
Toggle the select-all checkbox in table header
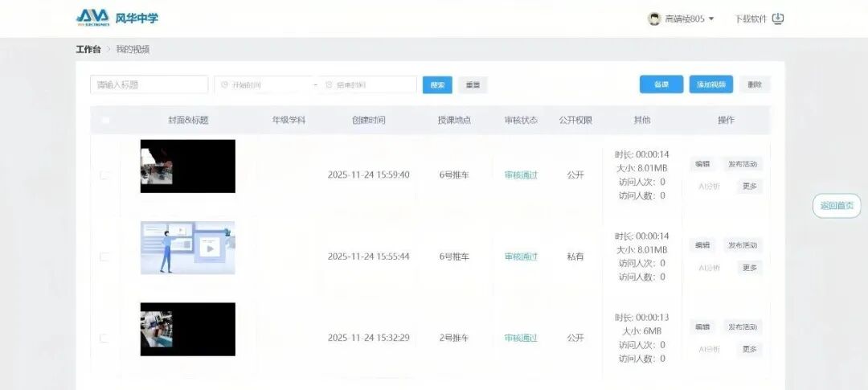pos(104,121)
